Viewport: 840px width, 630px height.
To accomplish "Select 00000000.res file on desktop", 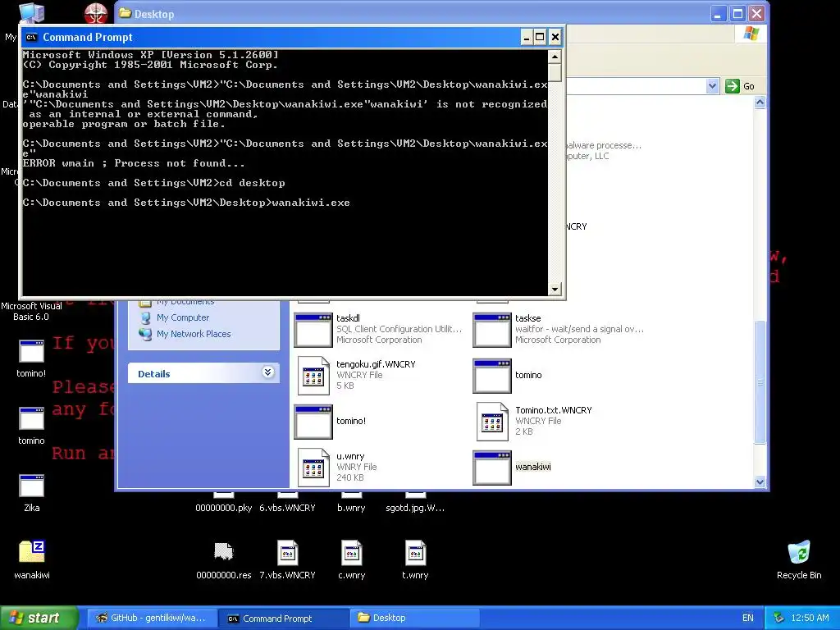I will pyautogui.click(x=223, y=552).
